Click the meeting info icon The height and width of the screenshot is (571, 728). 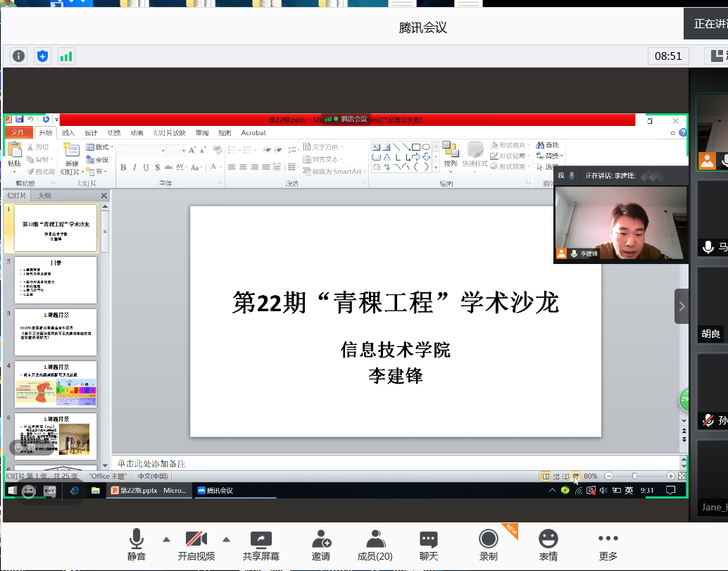(x=19, y=56)
